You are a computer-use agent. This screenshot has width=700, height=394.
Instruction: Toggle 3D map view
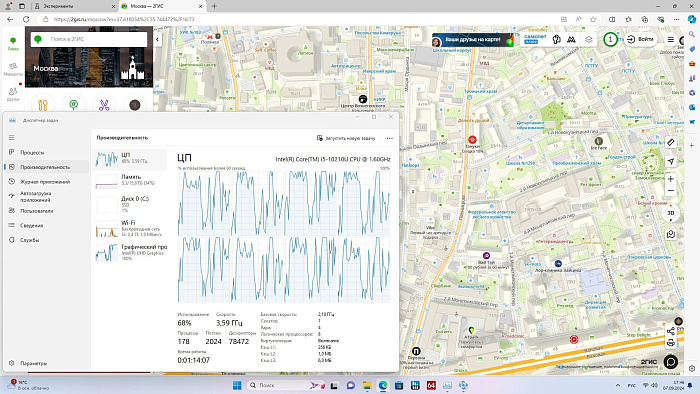[671, 213]
